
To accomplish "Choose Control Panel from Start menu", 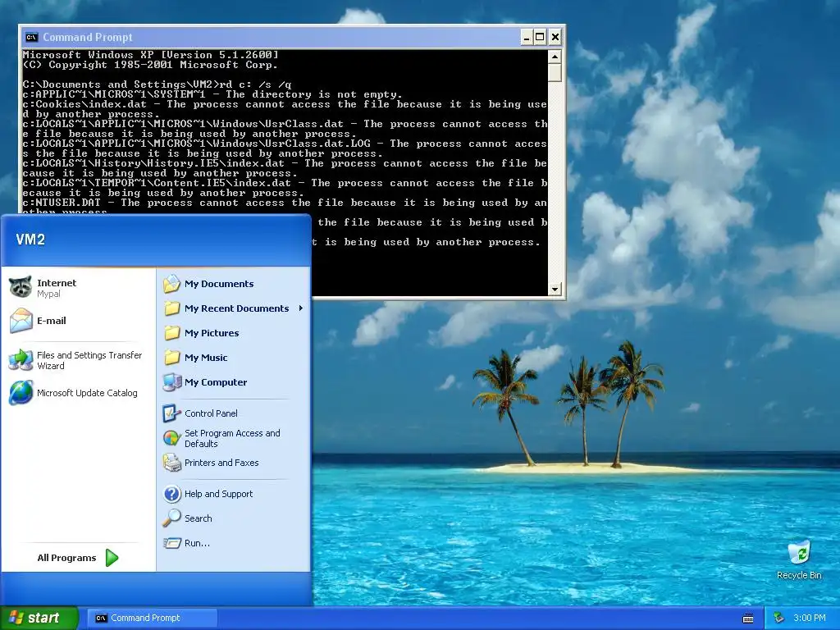I will (234, 413).
